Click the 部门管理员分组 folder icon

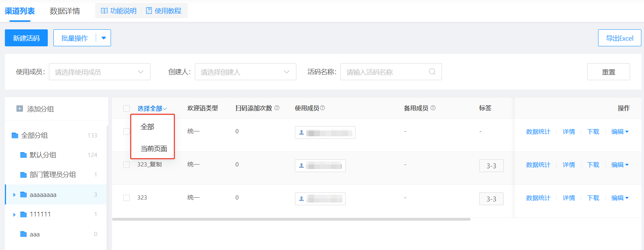pyautogui.click(x=23, y=174)
